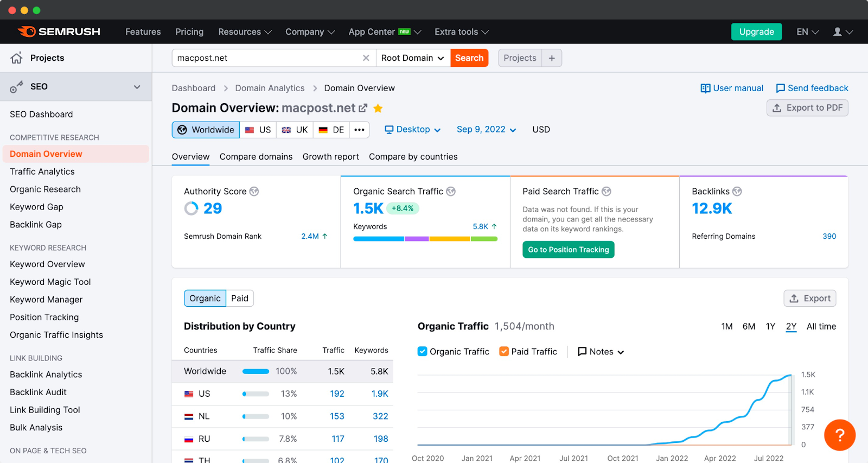Screen dimensions: 868x463
Task: Show more country databases via ellipsis
Action: pyautogui.click(x=359, y=130)
